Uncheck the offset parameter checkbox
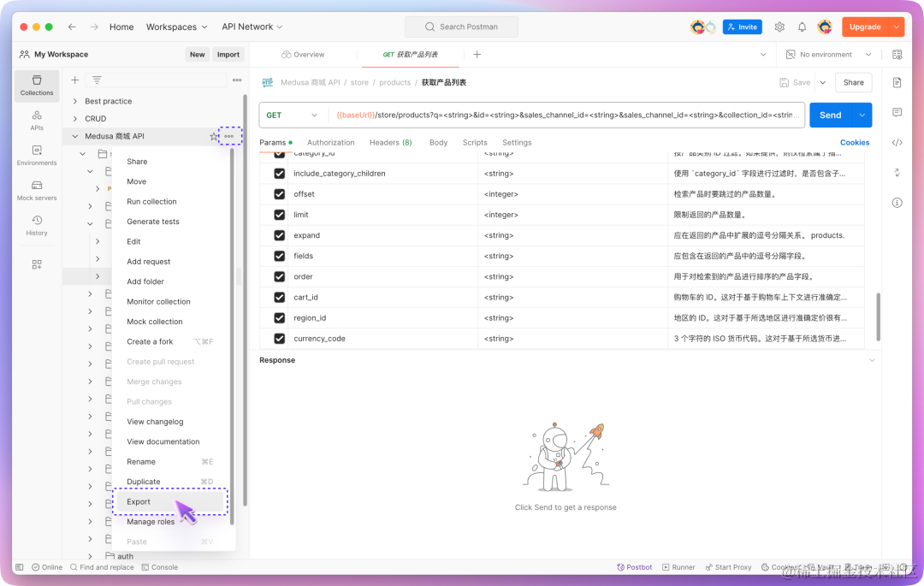 (x=279, y=194)
